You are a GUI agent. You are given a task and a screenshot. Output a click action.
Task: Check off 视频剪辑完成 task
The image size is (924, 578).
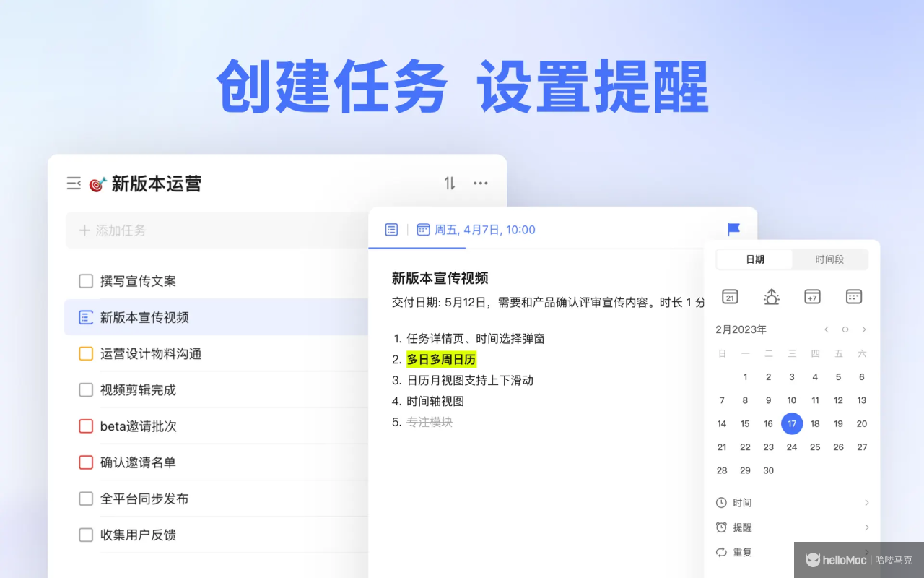86,390
